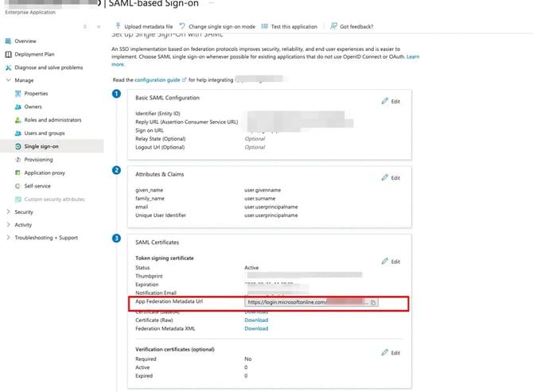The image size is (533, 392).
Task: Click the external link icon beside configuration guide
Action: pos(185,80)
